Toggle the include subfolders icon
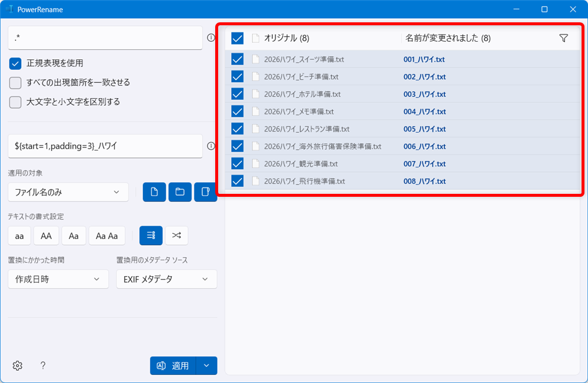The image size is (588, 383). point(205,192)
